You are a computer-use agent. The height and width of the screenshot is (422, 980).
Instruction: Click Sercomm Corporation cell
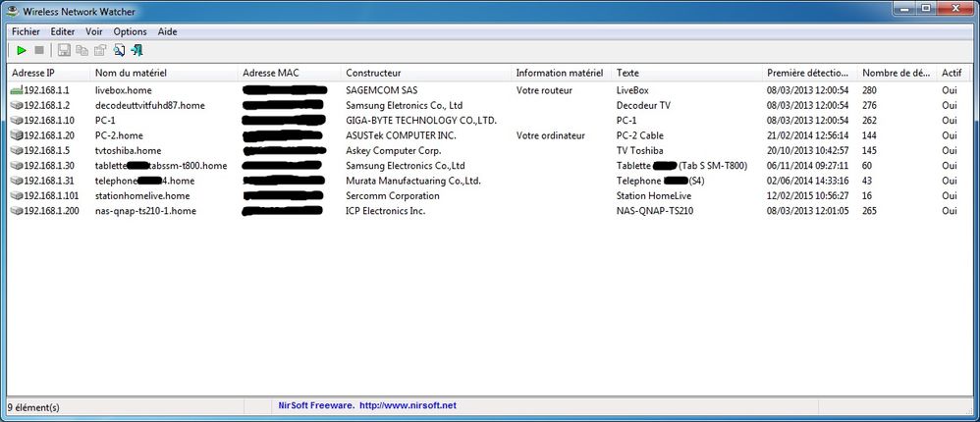393,196
